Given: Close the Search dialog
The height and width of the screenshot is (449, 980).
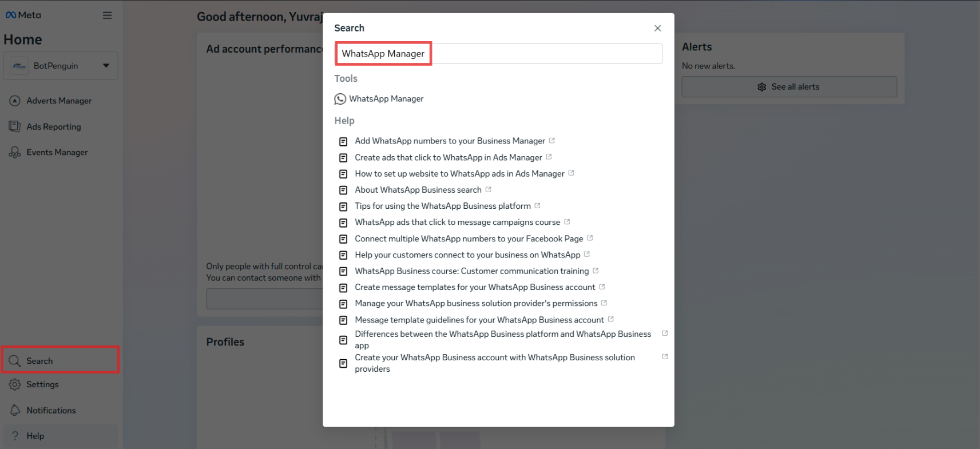Looking at the screenshot, I should (657, 28).
